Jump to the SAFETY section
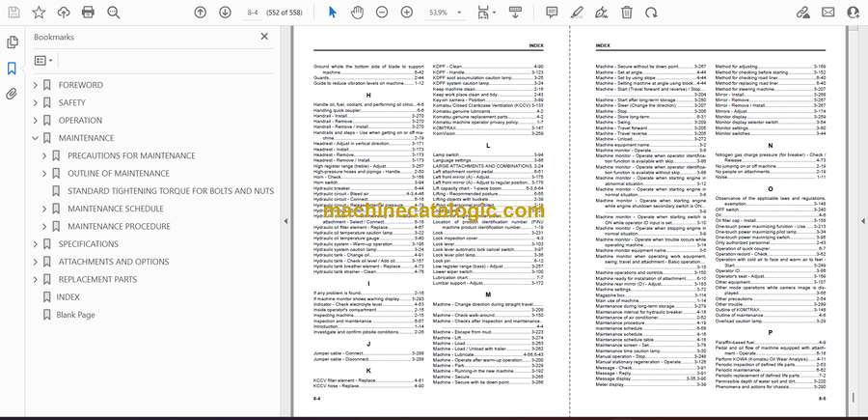 (x=72, y=102)
